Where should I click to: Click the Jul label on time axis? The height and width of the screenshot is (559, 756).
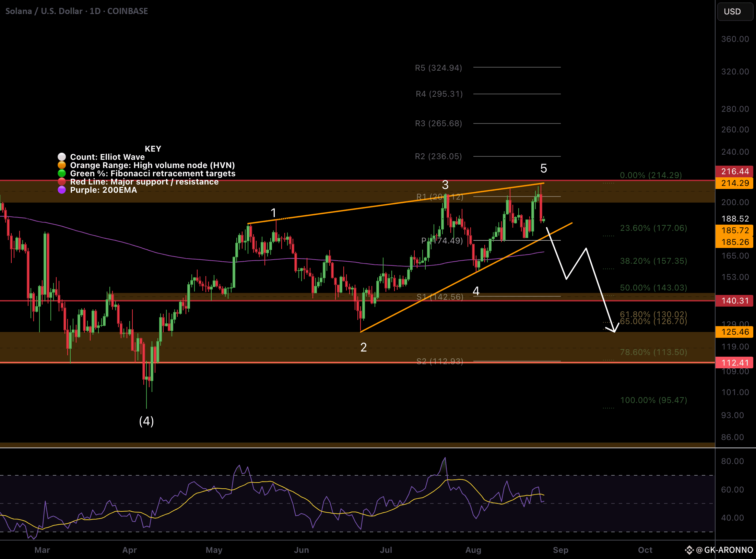[x=386, y=550]
